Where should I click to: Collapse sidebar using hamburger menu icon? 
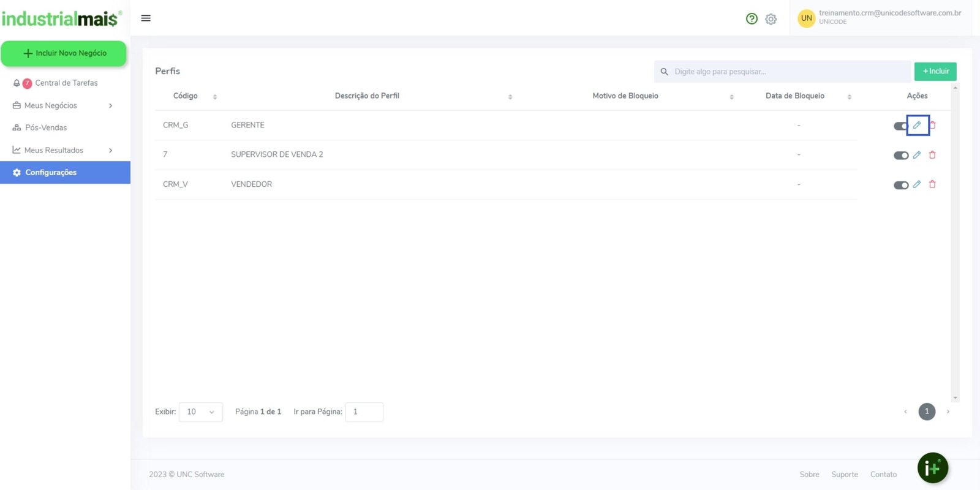click(x=146, y=18)
